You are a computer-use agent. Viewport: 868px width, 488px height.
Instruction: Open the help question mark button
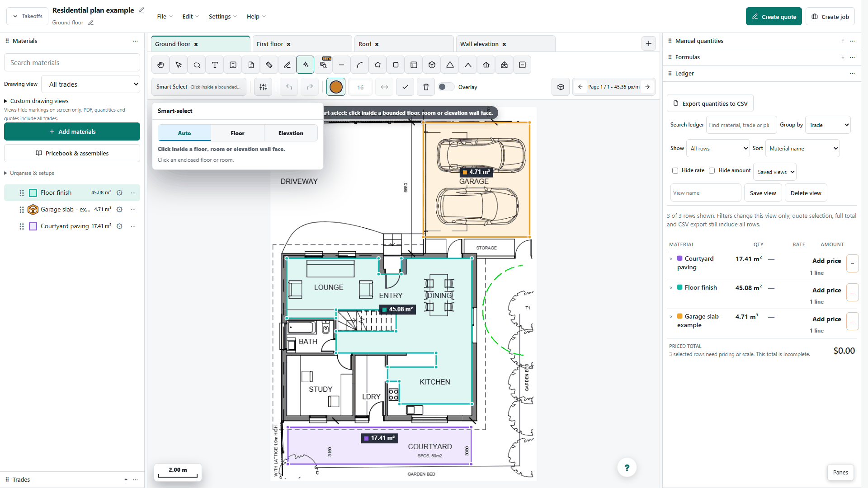pos(627,468)
